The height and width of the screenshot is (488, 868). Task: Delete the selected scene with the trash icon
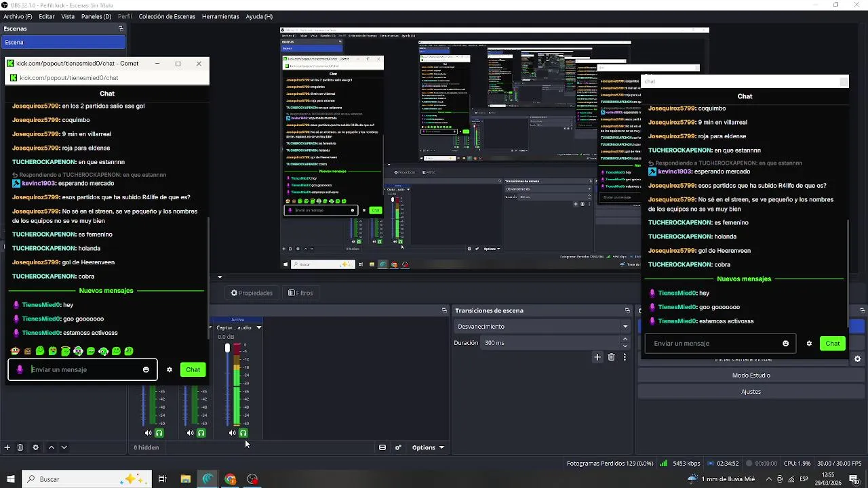(x=20, y=447)
